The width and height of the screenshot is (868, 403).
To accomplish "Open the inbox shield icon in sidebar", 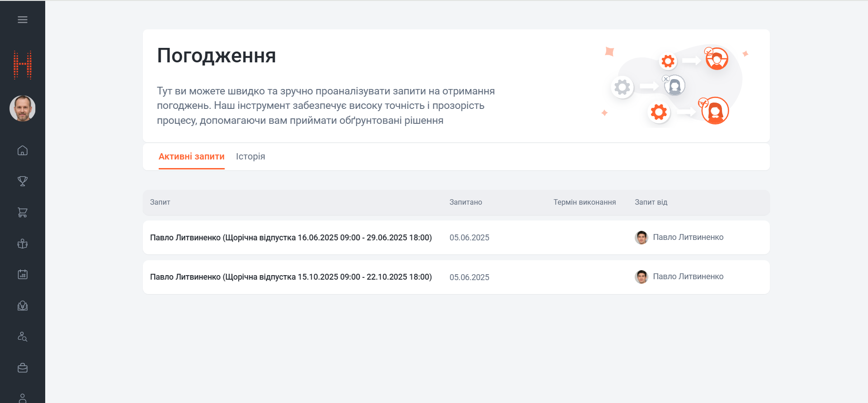I will [23, 306].
